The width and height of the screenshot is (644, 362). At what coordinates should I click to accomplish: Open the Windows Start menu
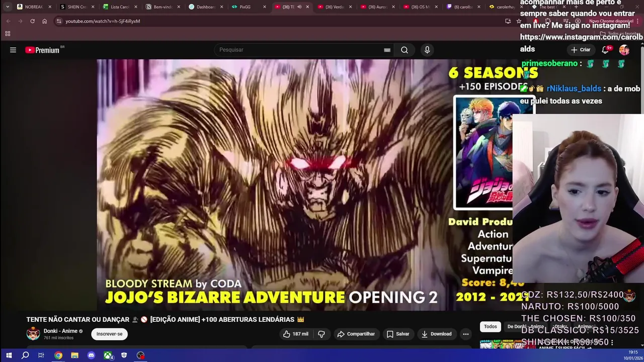(x=9, y=355)
